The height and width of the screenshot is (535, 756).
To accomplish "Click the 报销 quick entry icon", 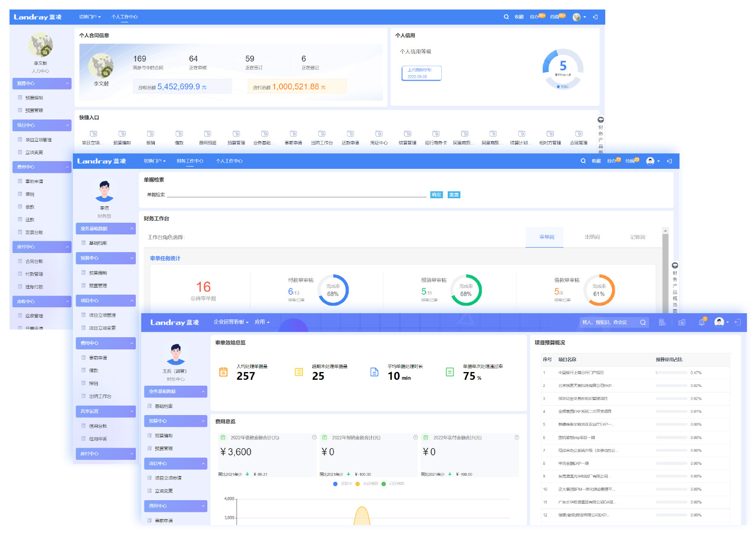I will 151,134.
